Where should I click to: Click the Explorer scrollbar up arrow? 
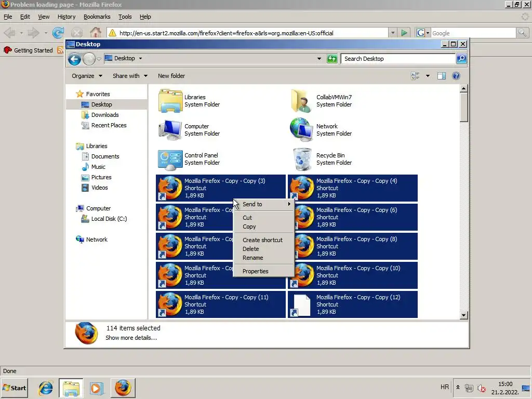pos(464,88)
